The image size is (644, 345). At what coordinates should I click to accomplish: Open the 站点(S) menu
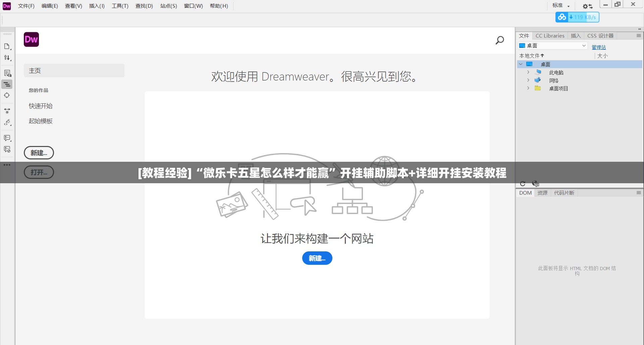[169, 6]
